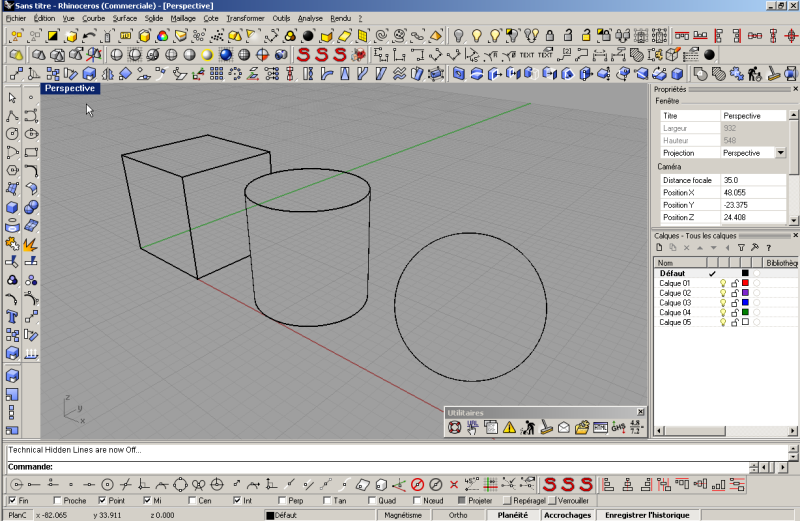Click the polar Array circle tool

coord(235,74)
